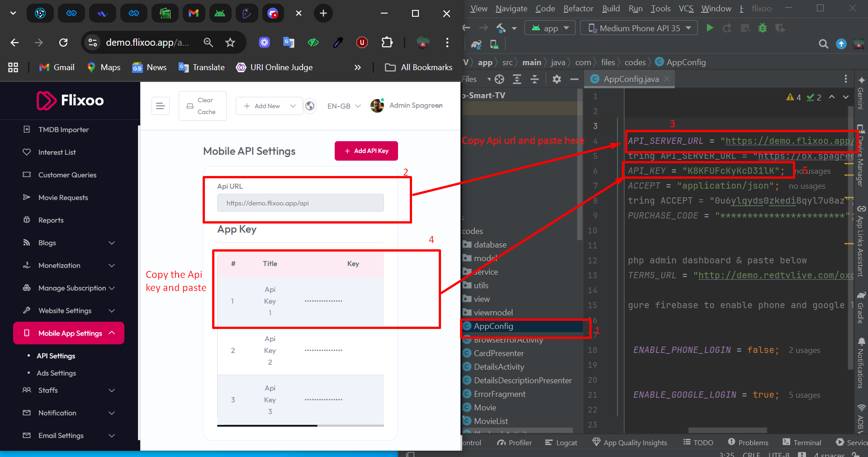The height and width of the screenshot is (457, 868).
Task: Open Ads Settings in the sidebar
Action: coord(57,373)
